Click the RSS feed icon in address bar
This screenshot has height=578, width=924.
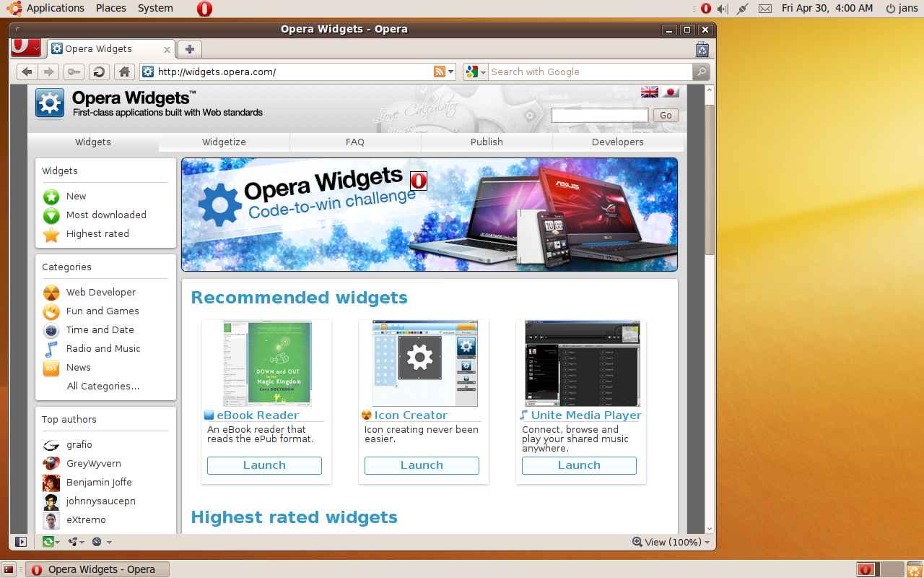click(x=439, y=72)
